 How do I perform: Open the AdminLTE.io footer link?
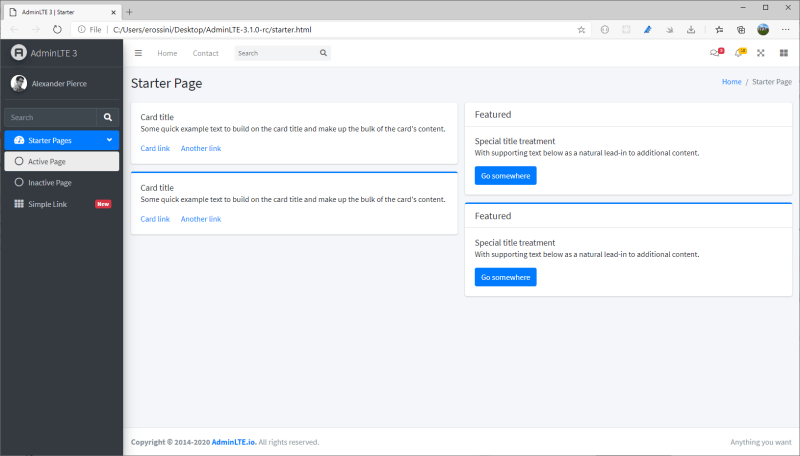[234, 442]
